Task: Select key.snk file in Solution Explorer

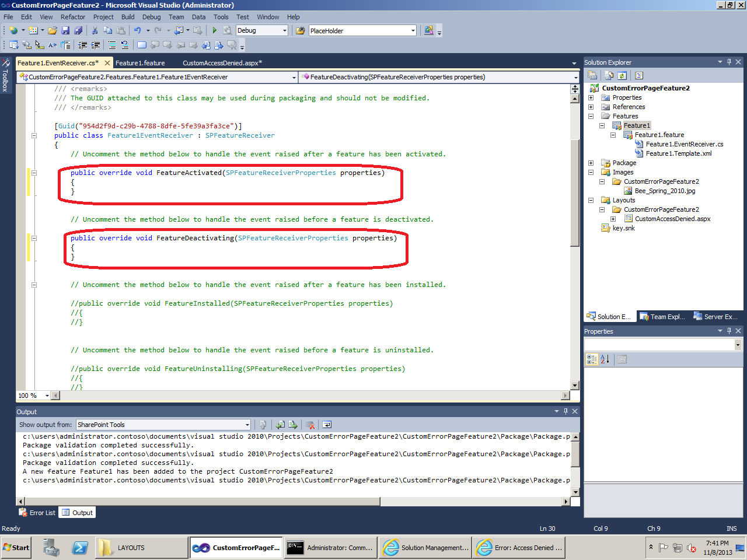Action: (623, 228)
